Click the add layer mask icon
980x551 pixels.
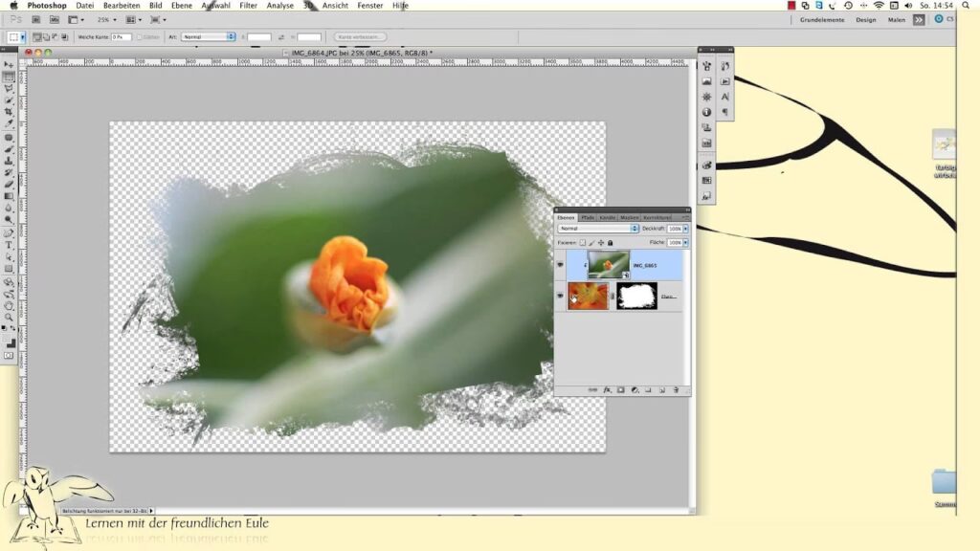click(x=620, y=390)
